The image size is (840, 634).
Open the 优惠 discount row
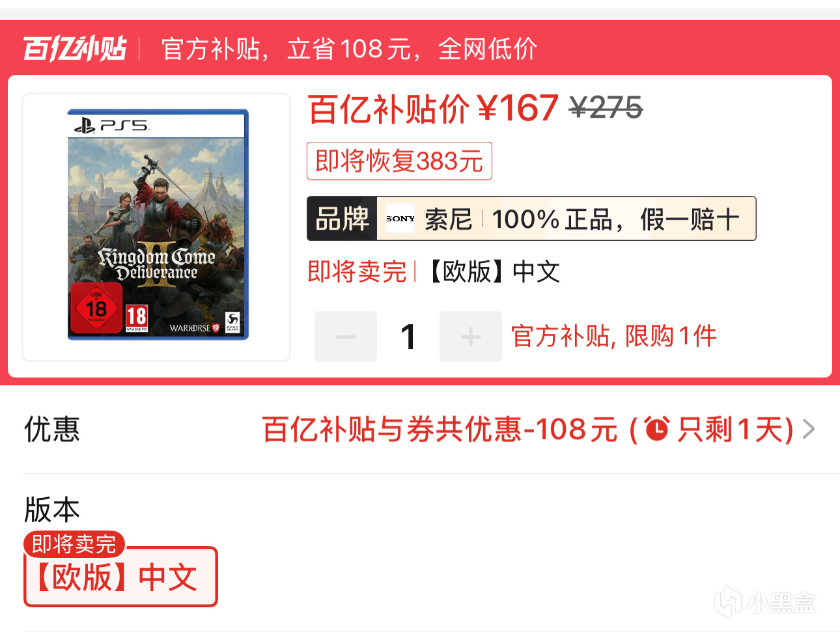(x=420, y=430)
